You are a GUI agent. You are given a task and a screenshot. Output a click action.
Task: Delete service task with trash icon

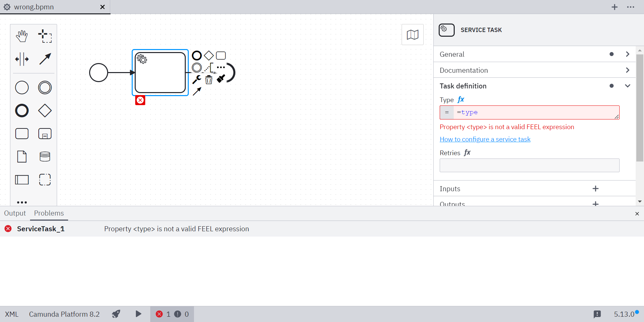tap(209, 80)
